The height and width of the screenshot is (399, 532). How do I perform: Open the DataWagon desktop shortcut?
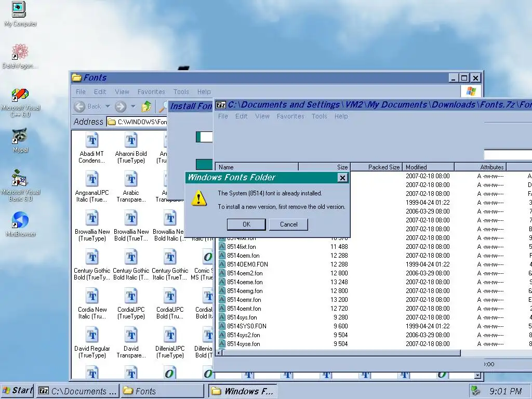pos(20,56)
